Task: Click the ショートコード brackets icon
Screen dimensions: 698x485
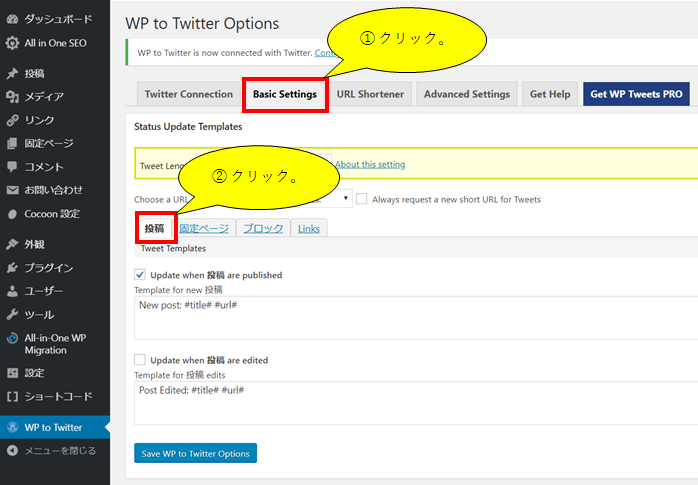Action: click(12, 396)
